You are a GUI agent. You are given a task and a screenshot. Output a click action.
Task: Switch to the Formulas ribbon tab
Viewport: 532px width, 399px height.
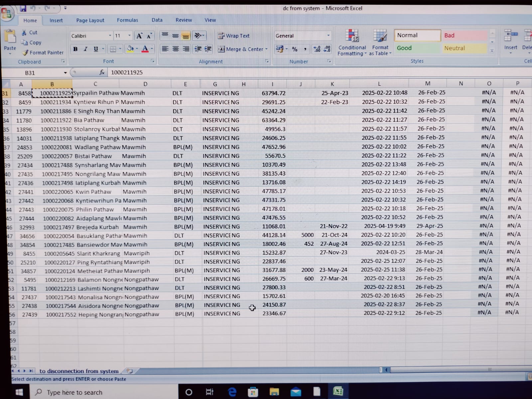tap(127, 20)
